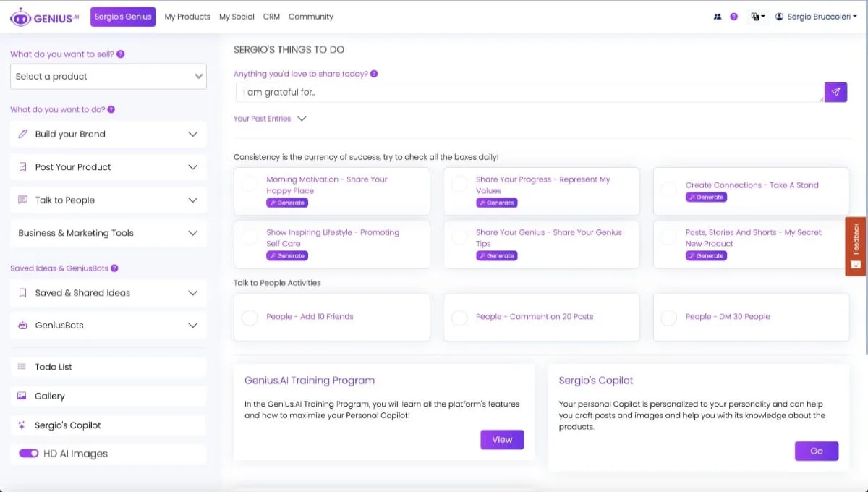Check the Comment on 20 Posts circle
The height and width of the screenshot is (492, 868).
(x=459, y=318)
